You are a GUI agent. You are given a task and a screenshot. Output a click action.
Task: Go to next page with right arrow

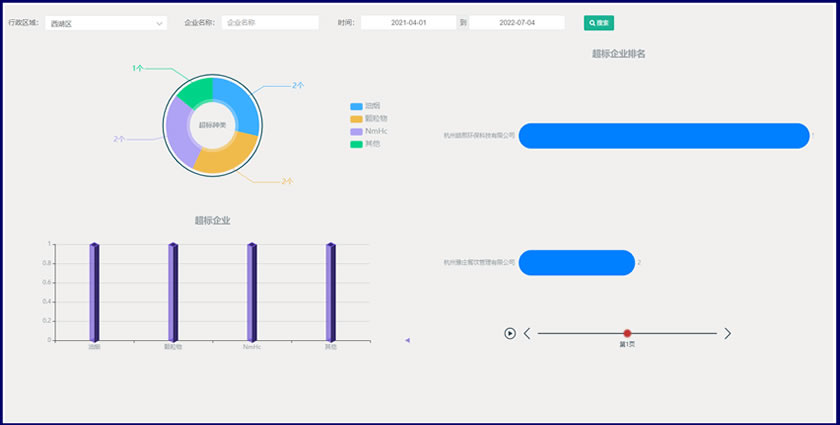coord(727,333)
